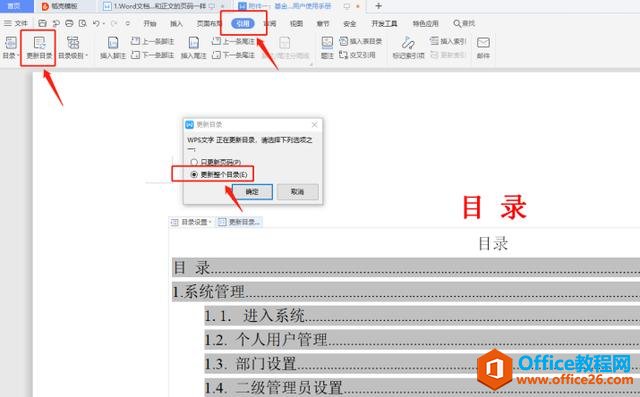
Task: Cancel the dialog with 取消 button
Action: click(298, 192)
